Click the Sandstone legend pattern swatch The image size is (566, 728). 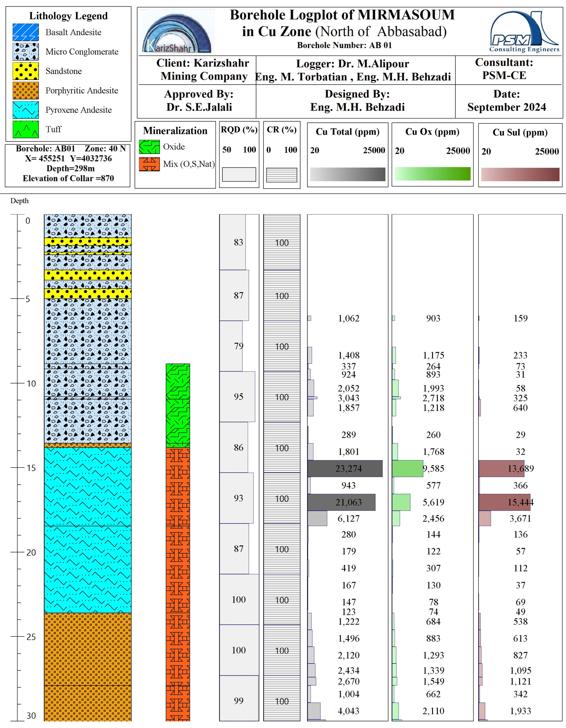tap(26, 71)
